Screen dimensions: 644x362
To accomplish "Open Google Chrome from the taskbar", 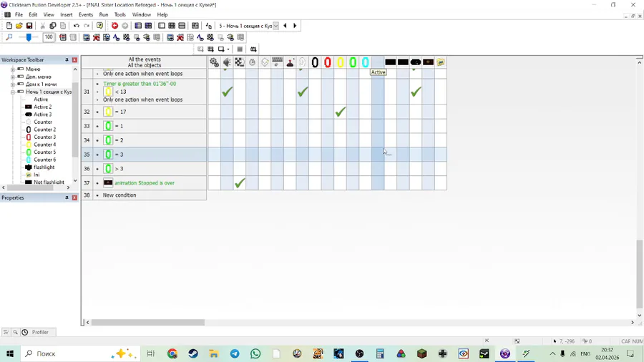I will pos(172,353).
